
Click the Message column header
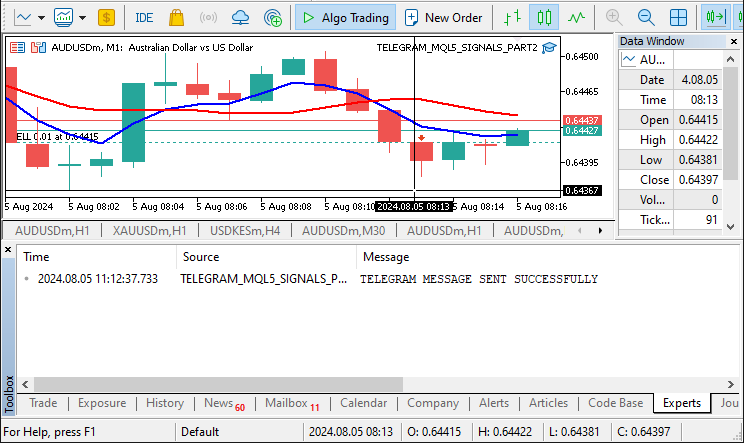(x=548, y=257)
